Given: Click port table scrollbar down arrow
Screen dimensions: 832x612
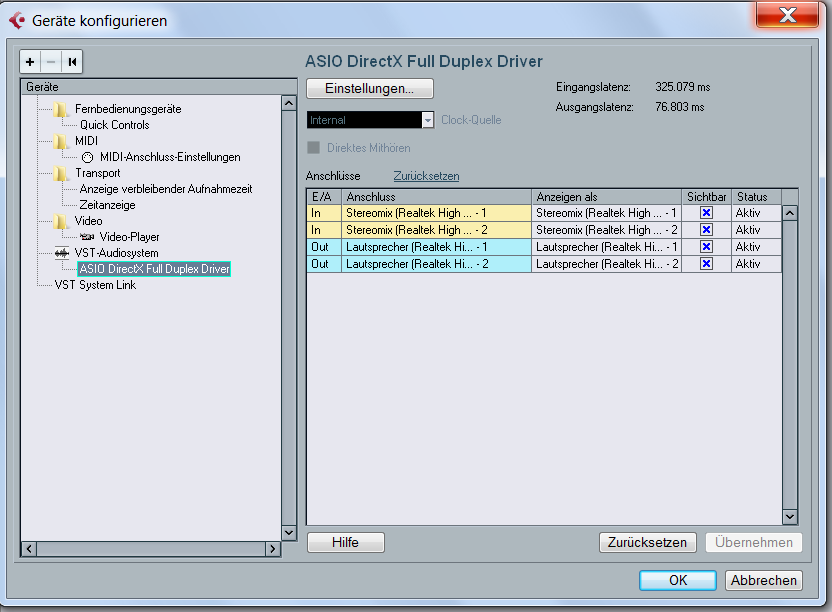Looking at the screenshot, I should (x=790, y=516).
